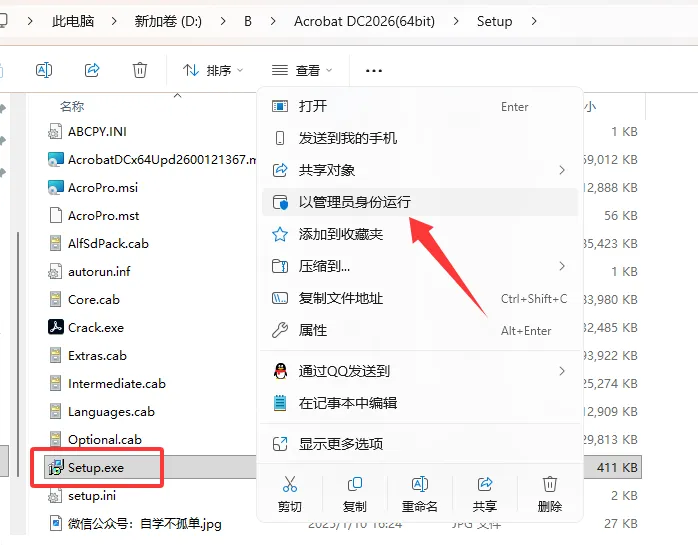Click the Rename (重命名) button in context menu

click(420, 493)
